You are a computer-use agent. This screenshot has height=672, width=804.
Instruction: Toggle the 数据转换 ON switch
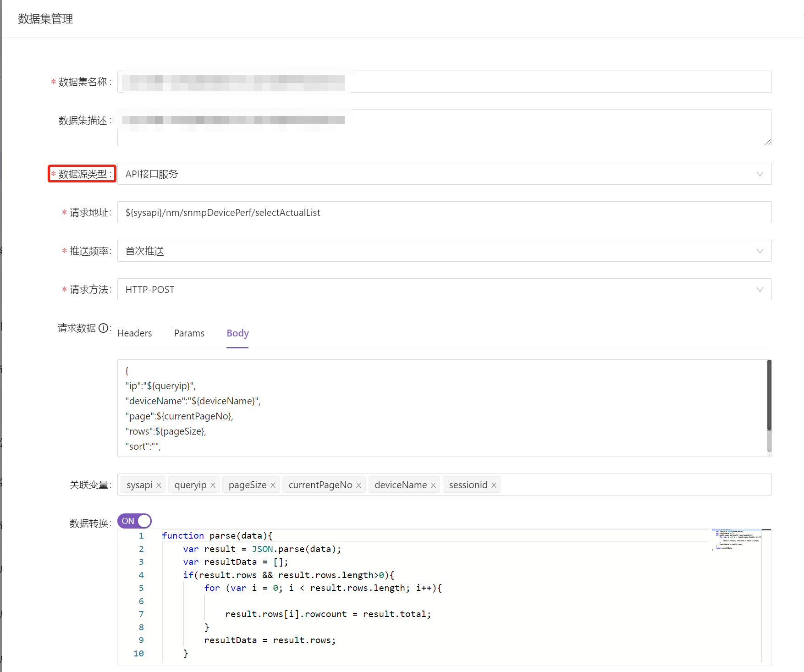134,521
